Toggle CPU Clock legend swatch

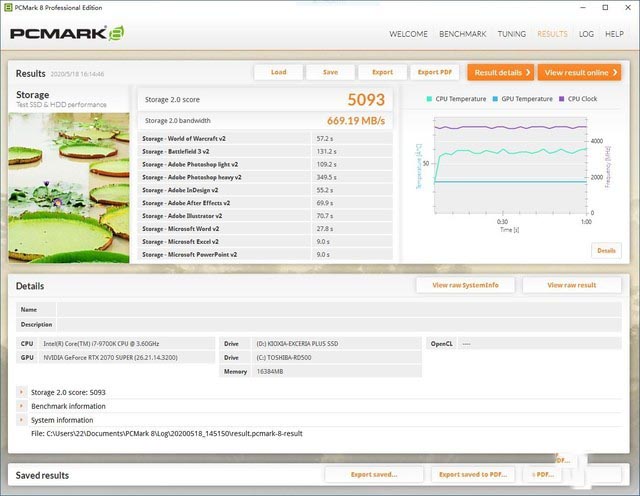point(561,99)
